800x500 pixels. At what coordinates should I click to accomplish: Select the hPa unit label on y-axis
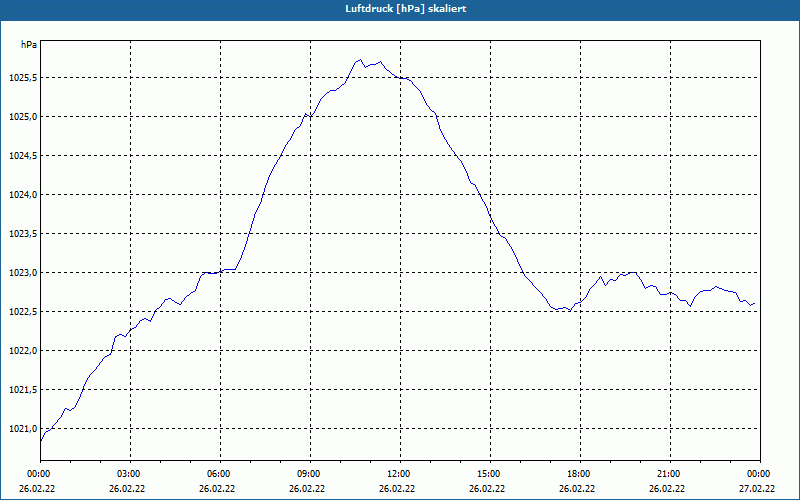(x=29, y=45)
